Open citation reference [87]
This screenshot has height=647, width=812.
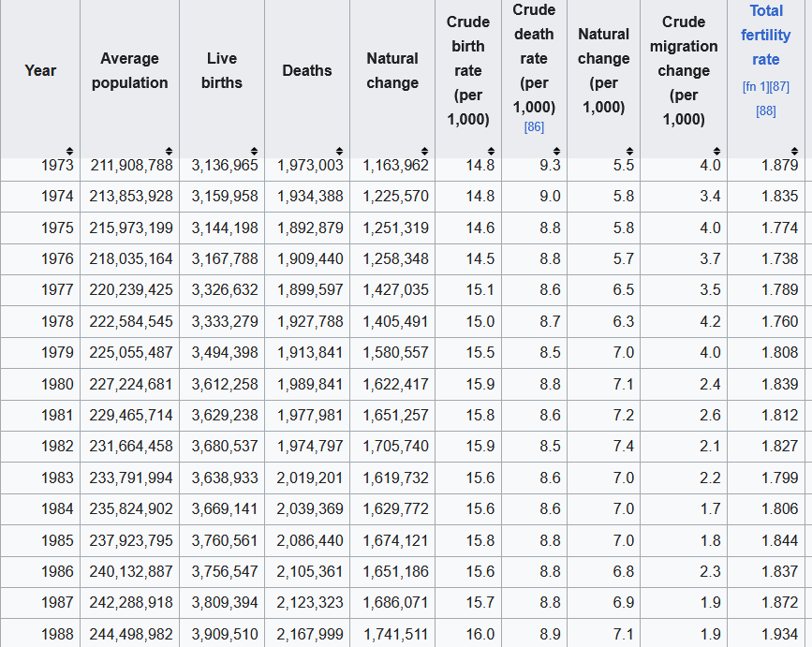[x=780, y=87]
